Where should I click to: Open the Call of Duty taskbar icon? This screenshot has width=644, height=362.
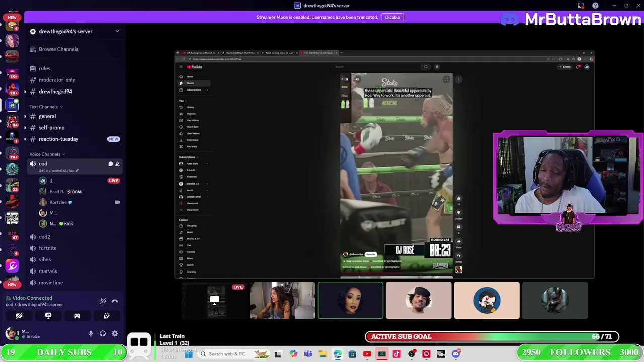441,354
